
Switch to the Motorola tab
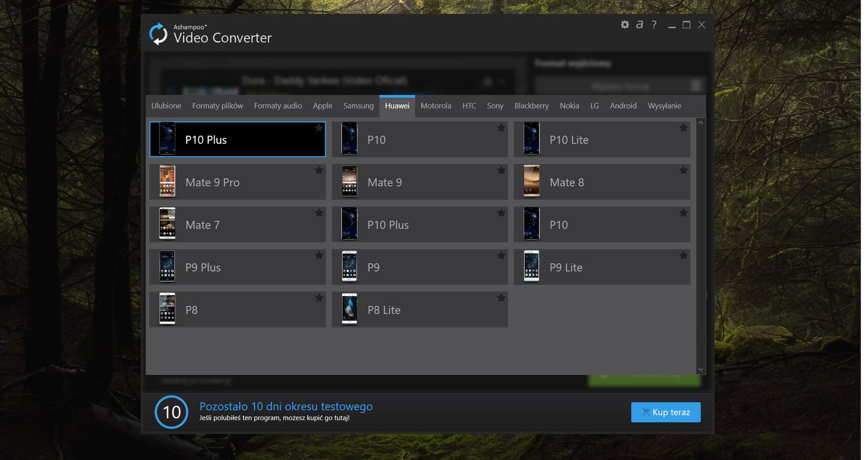(436, 106)
